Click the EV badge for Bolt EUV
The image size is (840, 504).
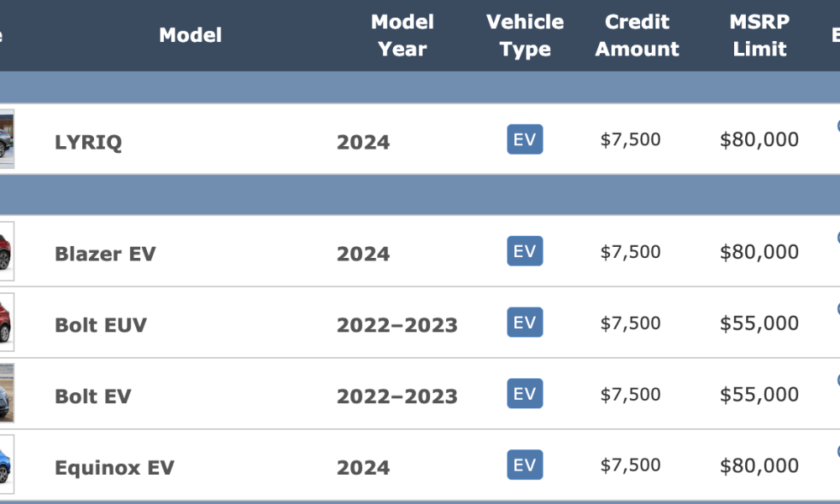524,323
